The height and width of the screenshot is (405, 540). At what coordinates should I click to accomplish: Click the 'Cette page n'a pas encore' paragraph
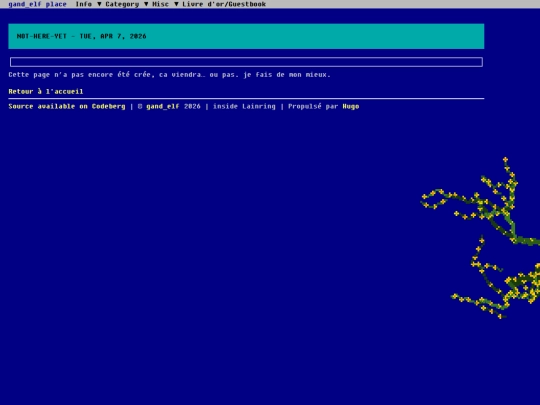click(169, 74)
